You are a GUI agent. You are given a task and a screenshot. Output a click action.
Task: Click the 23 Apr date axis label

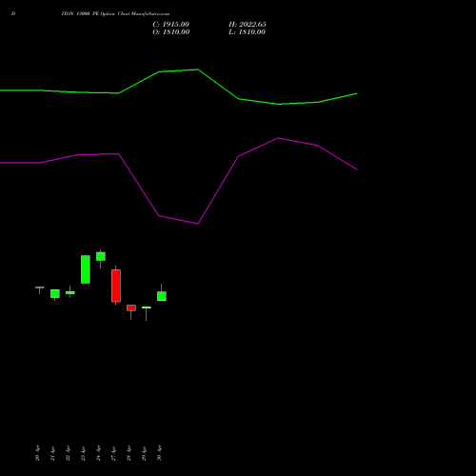pyautogui.click(x=83, y=453)
